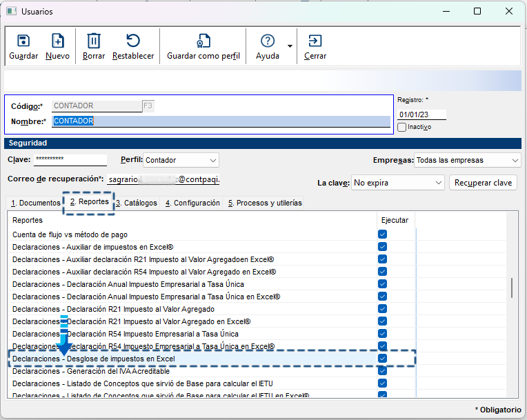The height and width of the screenshot is (420, 527).
Task: Click the Nombre input field
Action: (221, 121)
